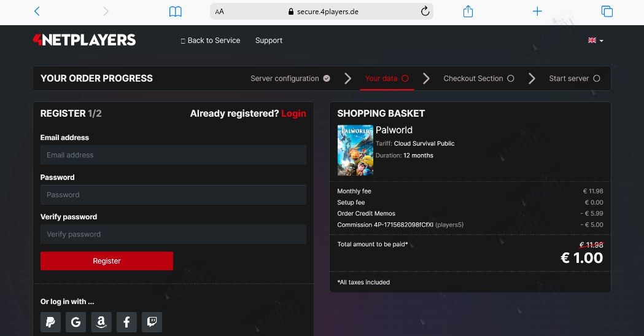Follow the Back to Service link
Image resolution: width=644 pixels, height=336 pixels.
click(x=211, y=41)
